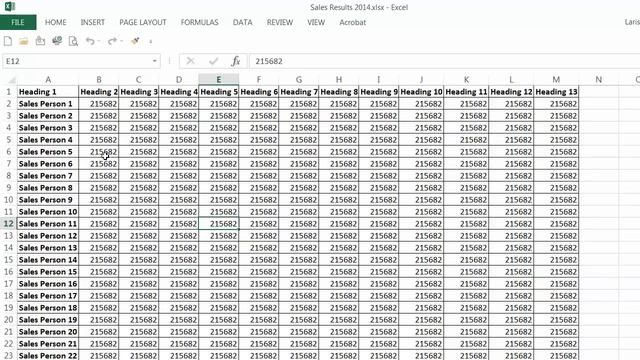Click the Heading 13 cell
The height and width of the screenshot is (360, 640).
556,92
